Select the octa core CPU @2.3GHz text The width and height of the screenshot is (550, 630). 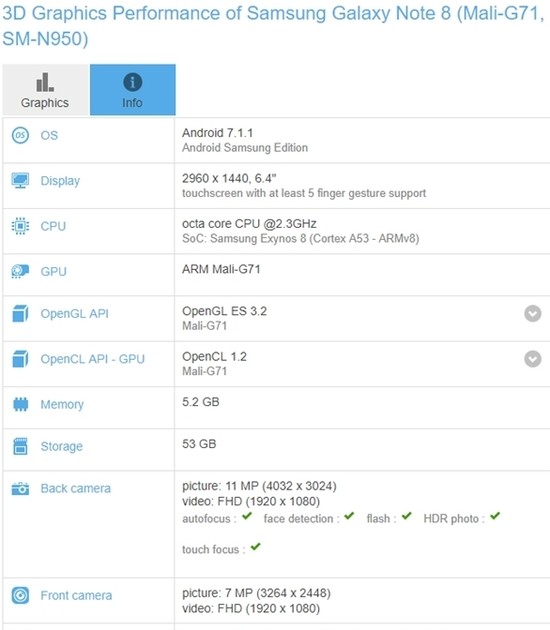(249, 224)
